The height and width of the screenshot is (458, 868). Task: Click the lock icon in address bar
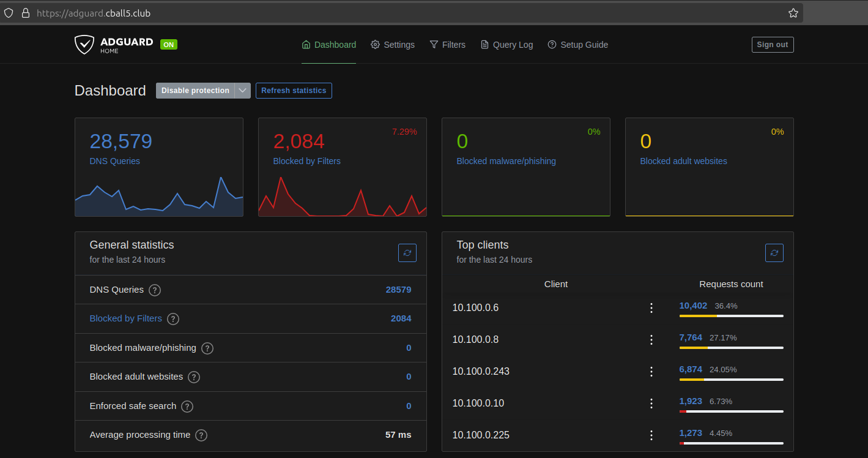(25, 13)
